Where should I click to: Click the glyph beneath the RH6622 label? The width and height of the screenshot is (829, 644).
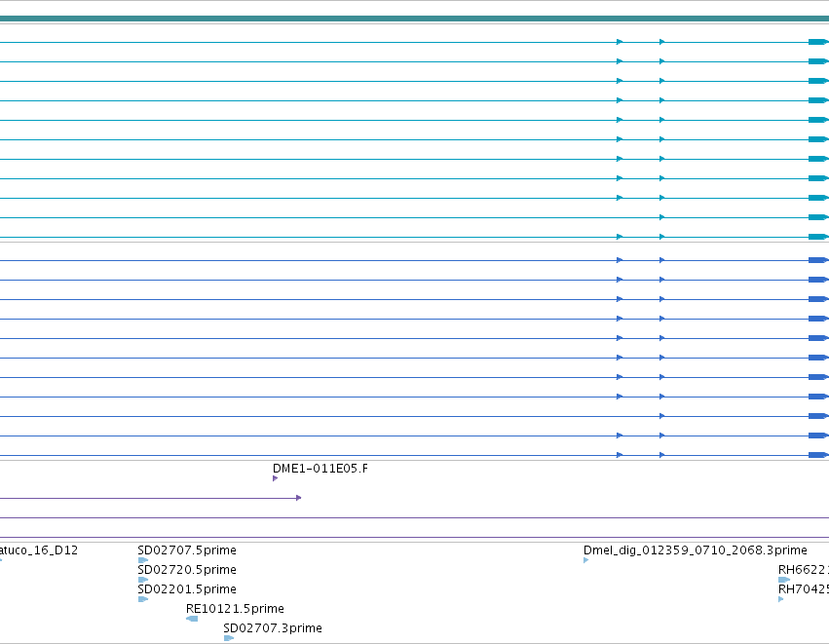click(784, 580)
